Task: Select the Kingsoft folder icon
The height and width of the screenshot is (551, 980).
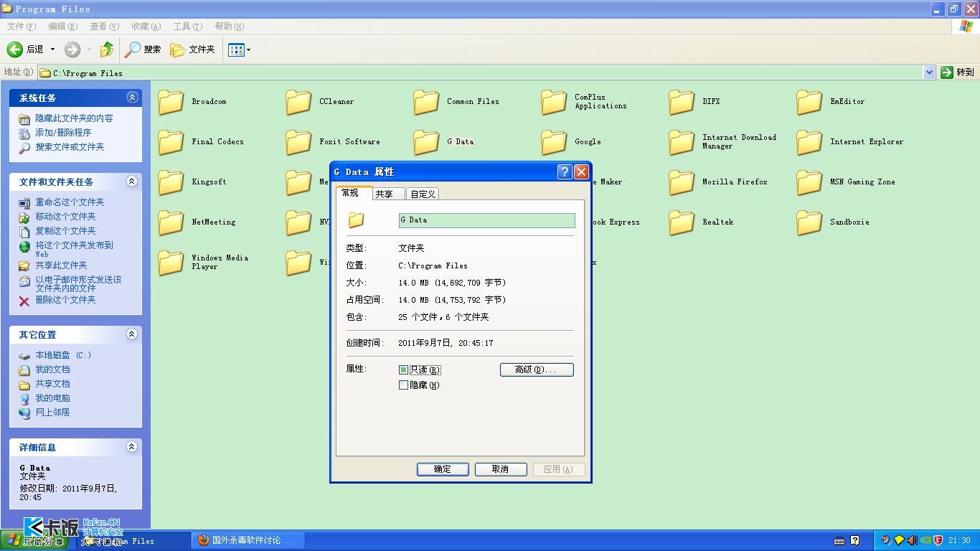Action: click(x=171, y=182)
